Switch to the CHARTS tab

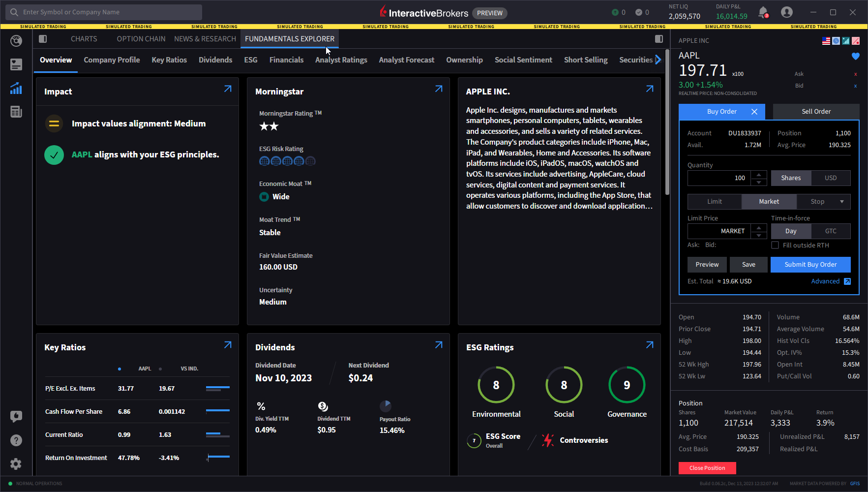pos(84,39)
